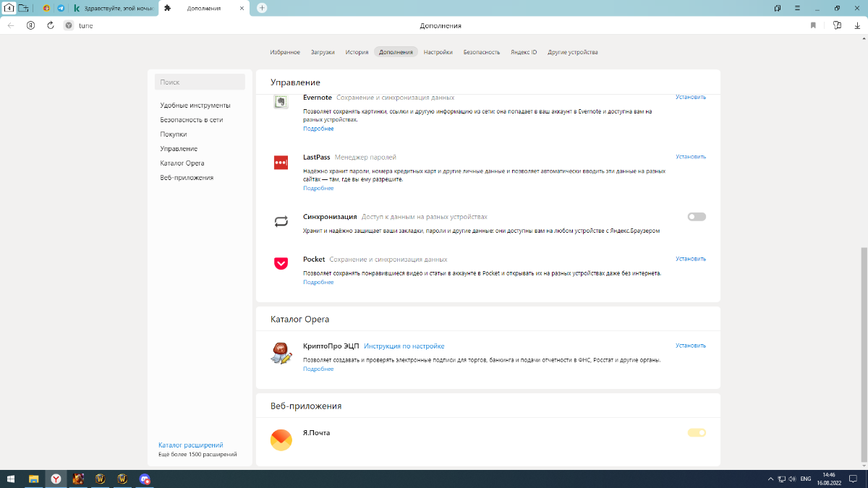Open Подробнее under Evernote
868x488 pixels.
[x=318, y=129]
